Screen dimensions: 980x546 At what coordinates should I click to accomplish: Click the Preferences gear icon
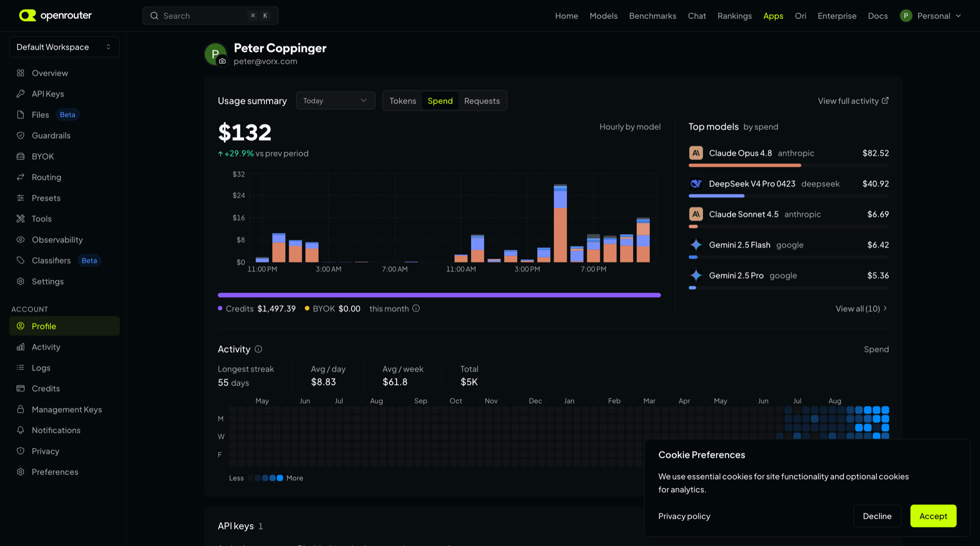pos(21,472)
